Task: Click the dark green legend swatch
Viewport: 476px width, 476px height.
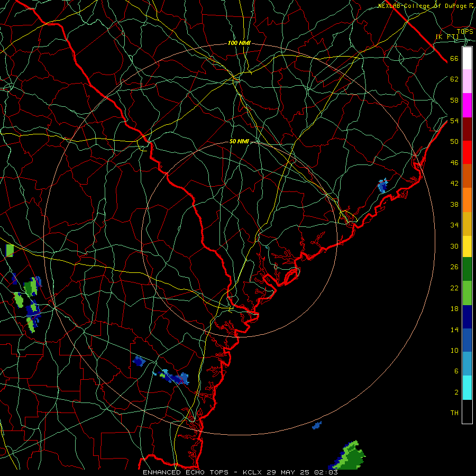Action: click(467, 269)
